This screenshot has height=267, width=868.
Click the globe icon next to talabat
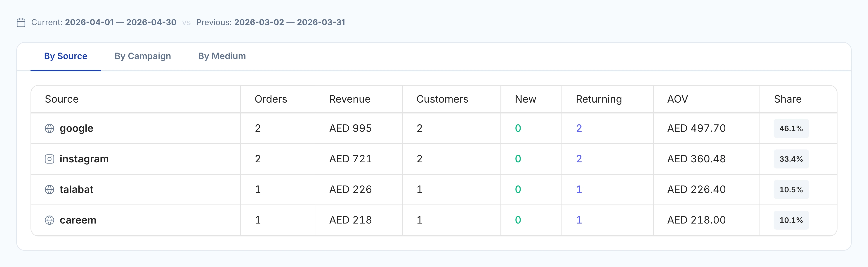pos(50,190)
